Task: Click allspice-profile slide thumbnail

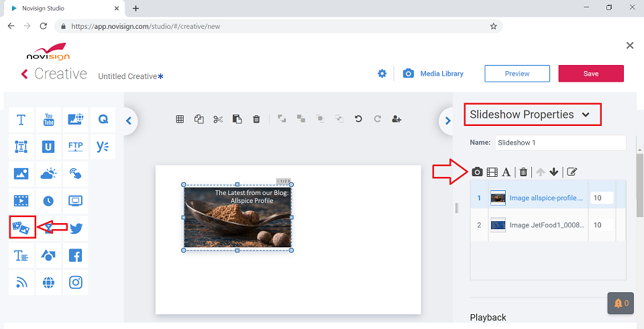Action: [498, 198]
